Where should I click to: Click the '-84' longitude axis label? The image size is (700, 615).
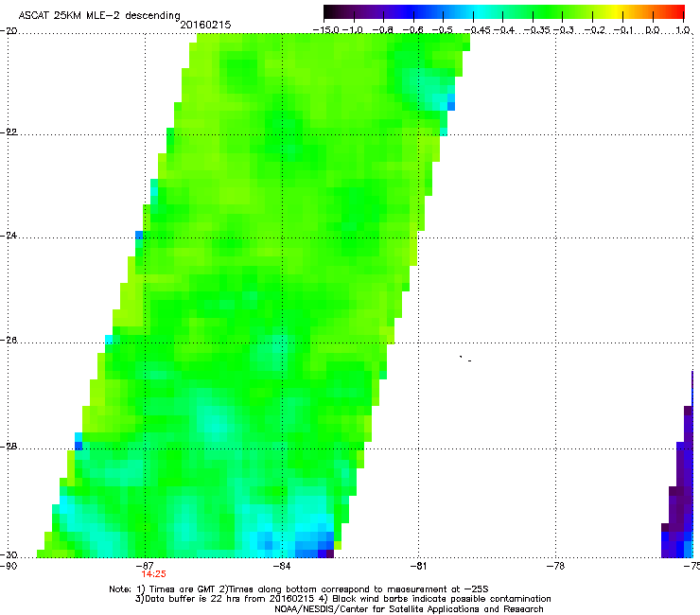point(282,566)
